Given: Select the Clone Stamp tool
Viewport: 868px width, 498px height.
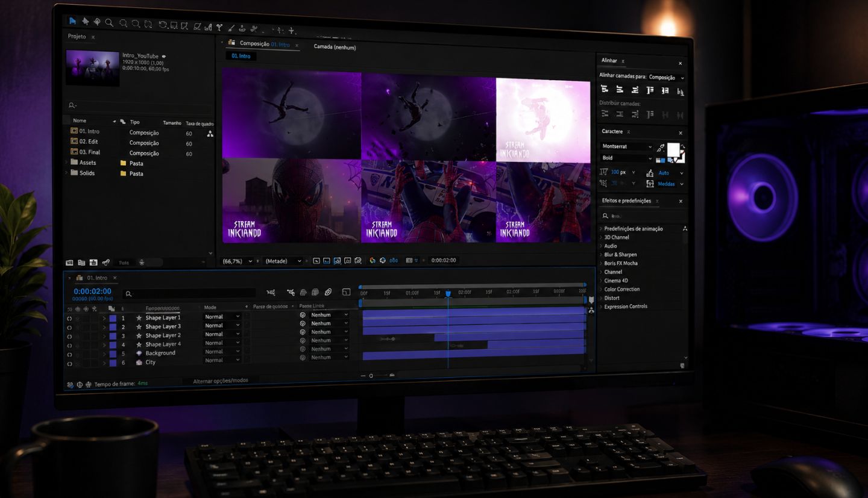Looking at the screenshot, I should [x=242, y=28].
